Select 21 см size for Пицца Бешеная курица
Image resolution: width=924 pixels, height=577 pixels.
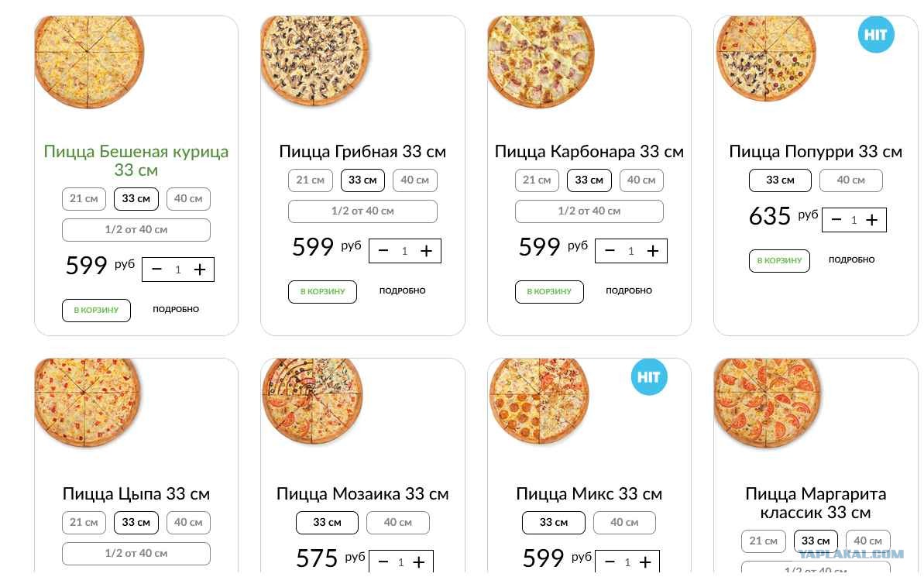coord(84,199)
